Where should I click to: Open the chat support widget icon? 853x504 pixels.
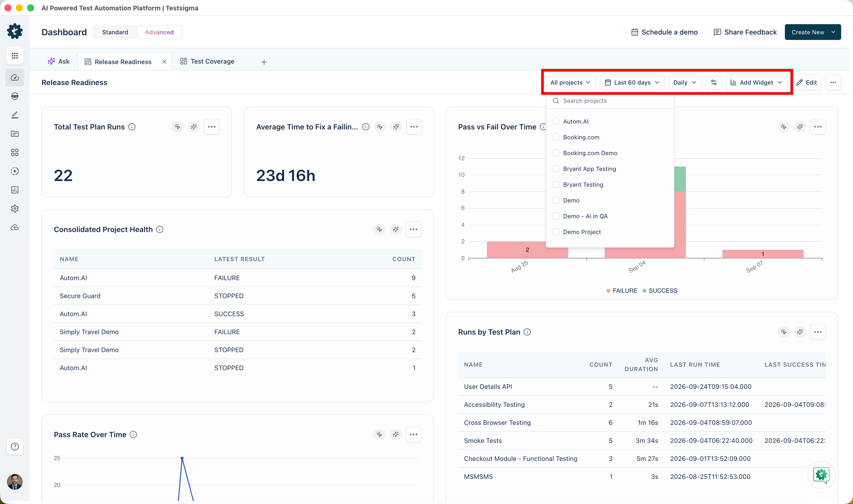point(821,475)
